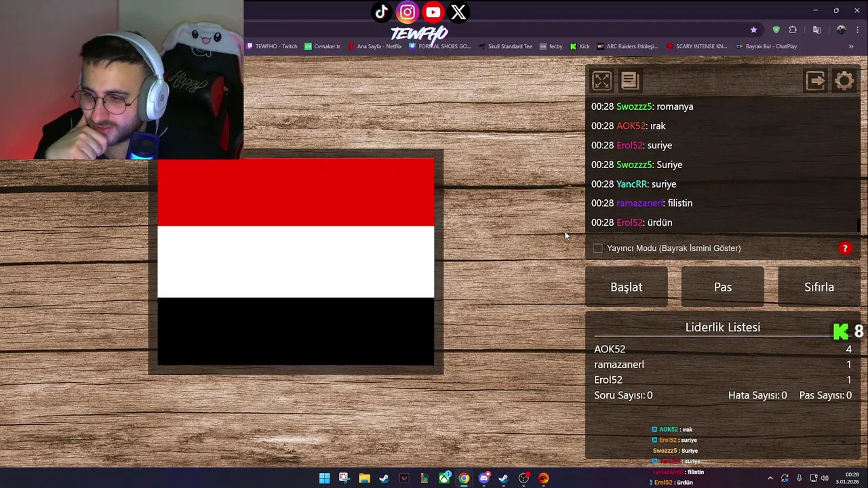Open Bayrak Bul - ChatPlay bookmark
The height and width of the screenshot is (488, 868).
(766, 46)
